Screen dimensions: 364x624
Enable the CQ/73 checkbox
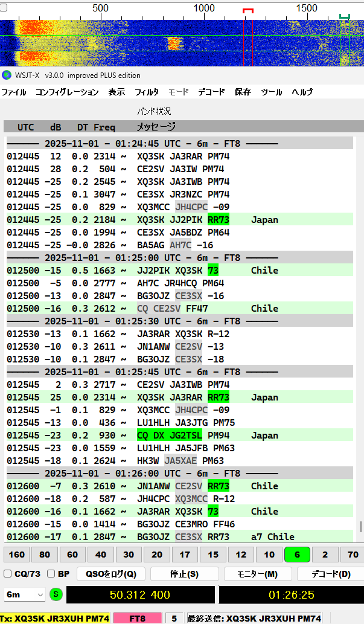[8, 574]
